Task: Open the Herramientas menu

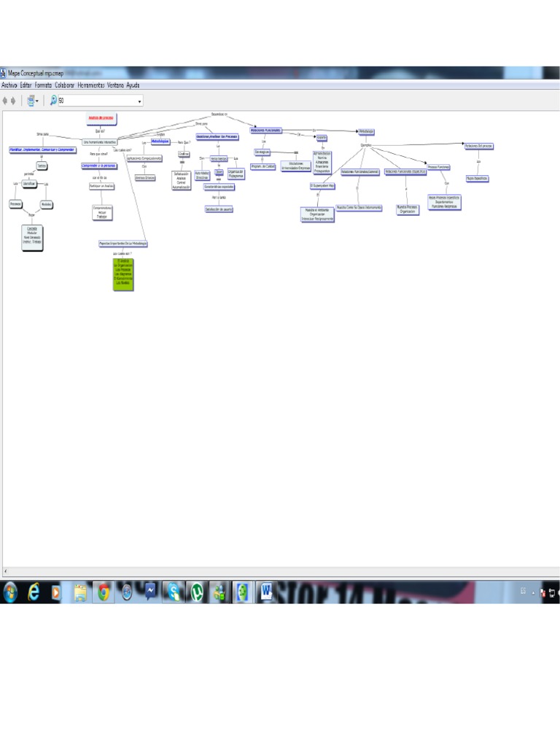Action: pos(91,85)
